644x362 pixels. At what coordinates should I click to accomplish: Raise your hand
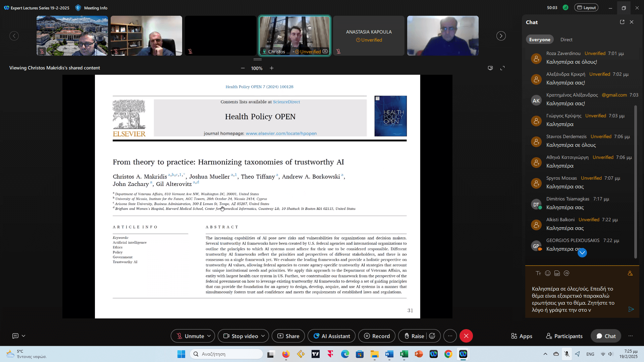[414, 336]
